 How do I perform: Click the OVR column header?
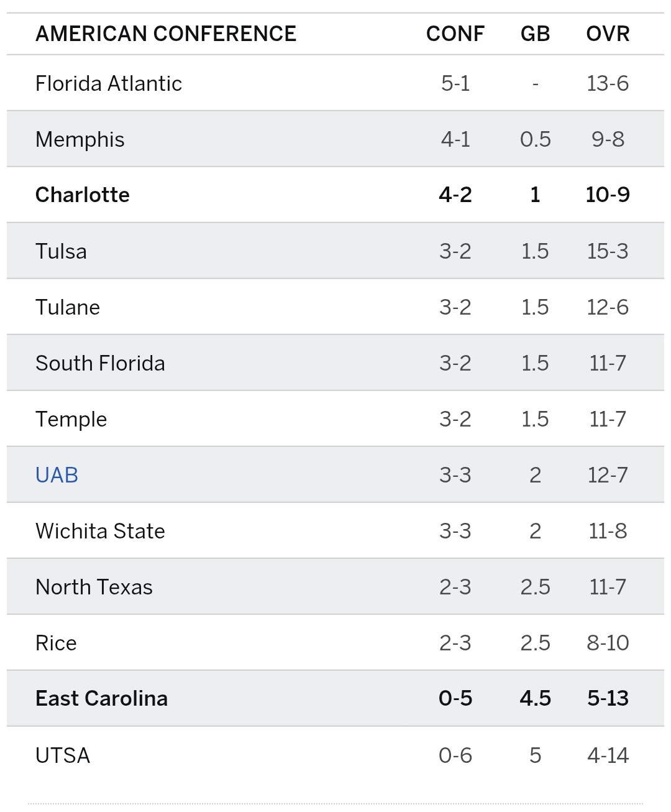pos(608,34)
